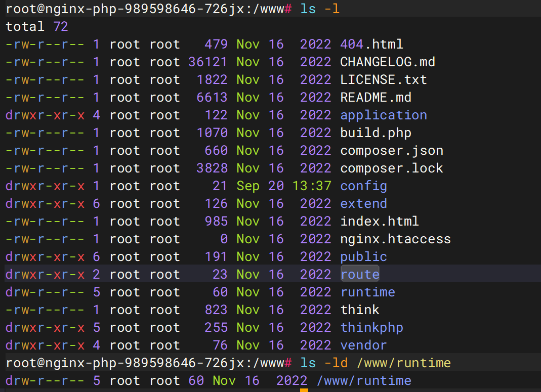This screenshot has width=541, height=392.
Task: Click the time 13:37 on config row
Action: [x=312, y=186]
